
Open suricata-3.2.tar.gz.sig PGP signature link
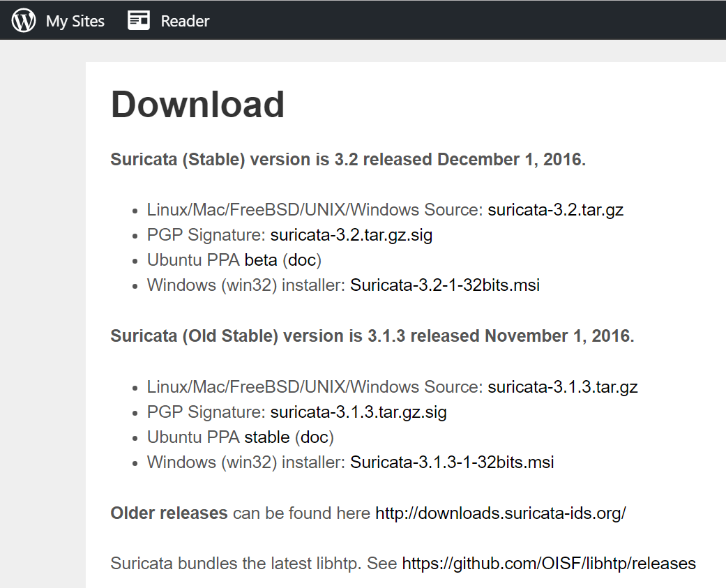click(x=351, y=235)
